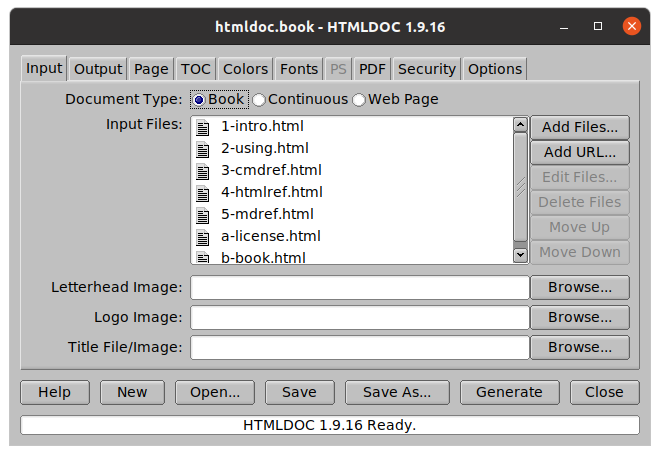
Task: Browse for a Title File/Image
Action: [x=580, y=347]
